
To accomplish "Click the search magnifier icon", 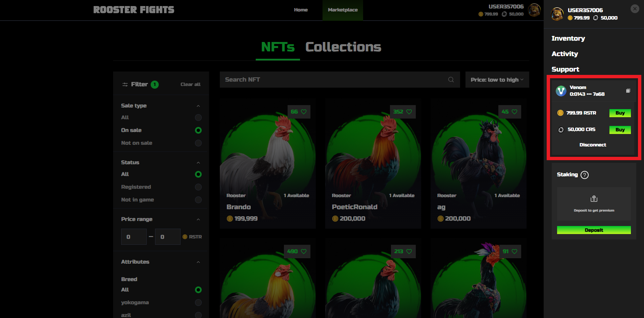I will pyautogui.click(x=451, y=80).
